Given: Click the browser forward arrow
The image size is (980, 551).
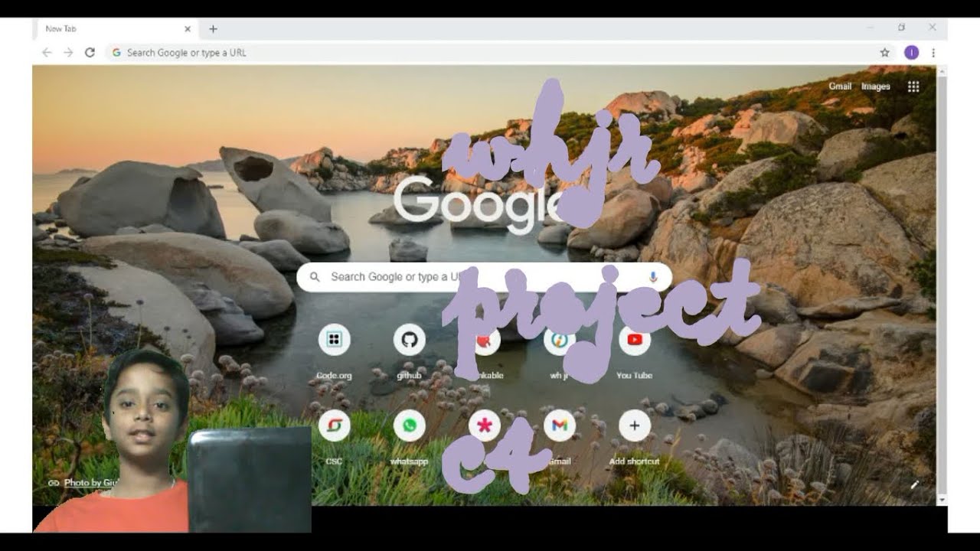Looking at the screenshot, I should [68, 53].
